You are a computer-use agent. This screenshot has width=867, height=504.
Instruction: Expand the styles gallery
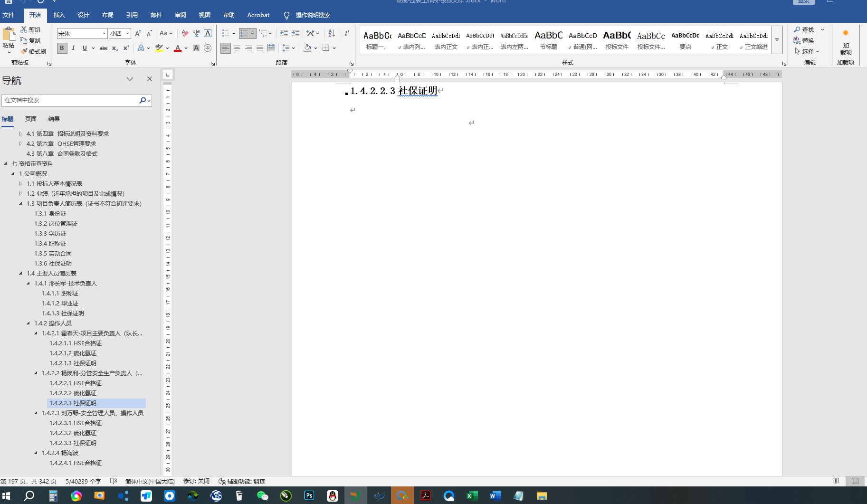click(777, 39)
